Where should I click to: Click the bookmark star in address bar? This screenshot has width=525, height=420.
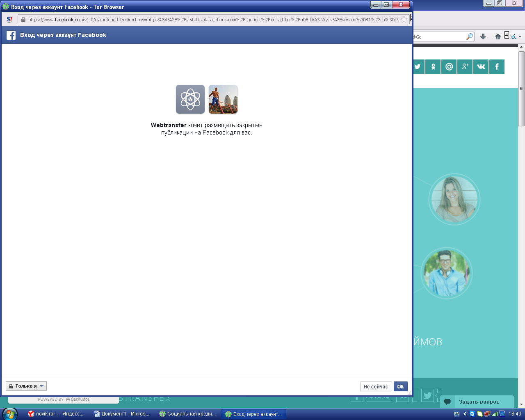click(x=404, y=19)
